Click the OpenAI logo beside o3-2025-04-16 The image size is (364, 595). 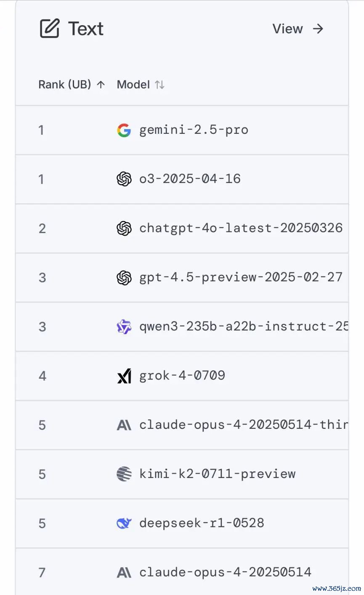point(124,179)
